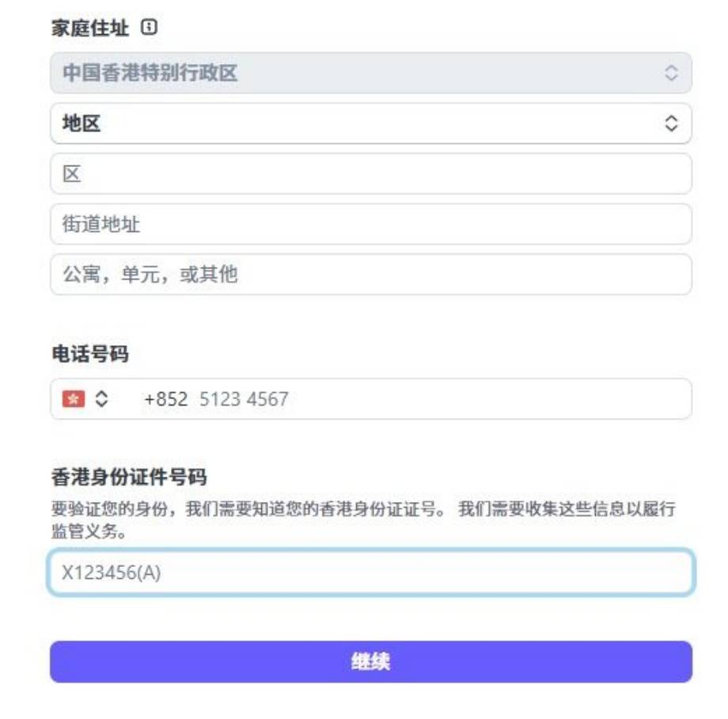728x719 pixels.
Task: Click into the 街道地址 field
Action: tap(370, 225)
